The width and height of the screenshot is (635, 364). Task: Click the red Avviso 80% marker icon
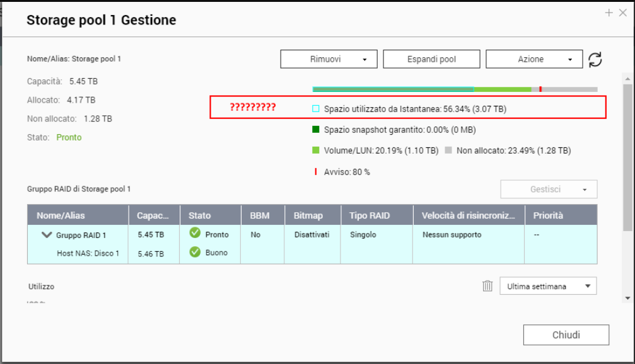click(315, 172)
